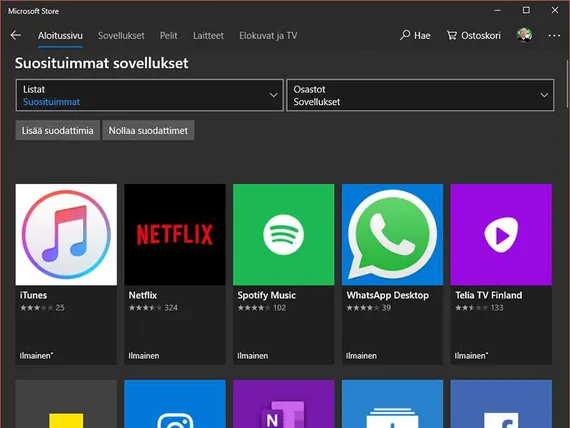Click the Osastot dropdown chevron
The width and height of the screenshot is (570, 428).
click(x=544, y=95)
